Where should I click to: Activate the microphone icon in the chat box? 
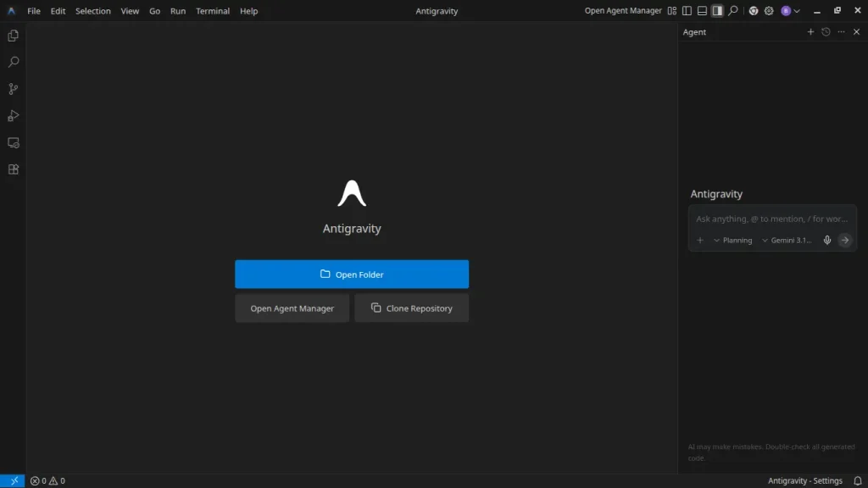826,240
